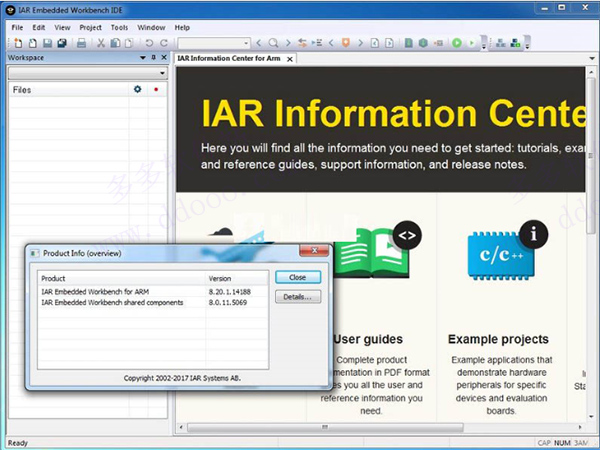Viewport: 600px width, 450px height.
Task: Cut selection with scissors icon
Action: [101, 43]
